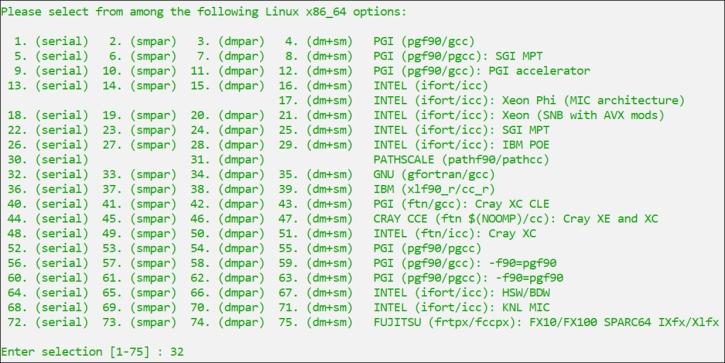Select option 46 dmpar CRAY CCE
This screenshot has width=725, height=363.
(x=227, y=219)
